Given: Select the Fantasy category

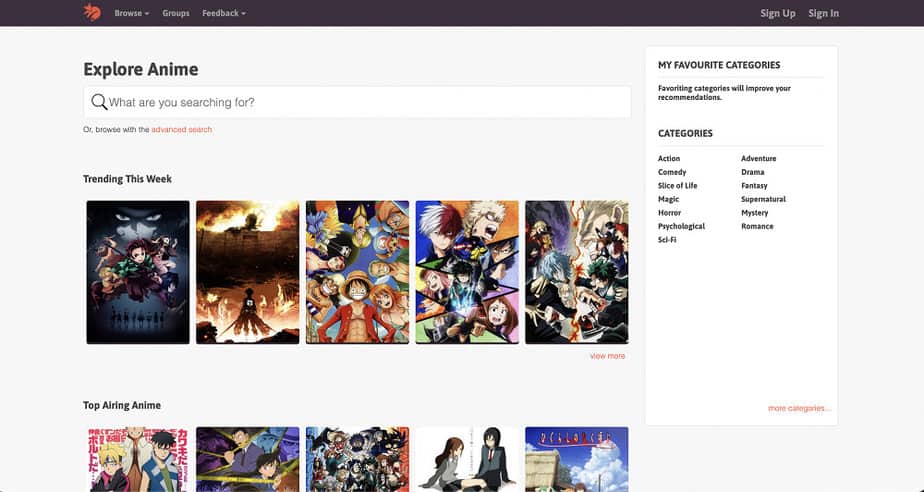Looking at the screenshot, I should coord(754,186).
